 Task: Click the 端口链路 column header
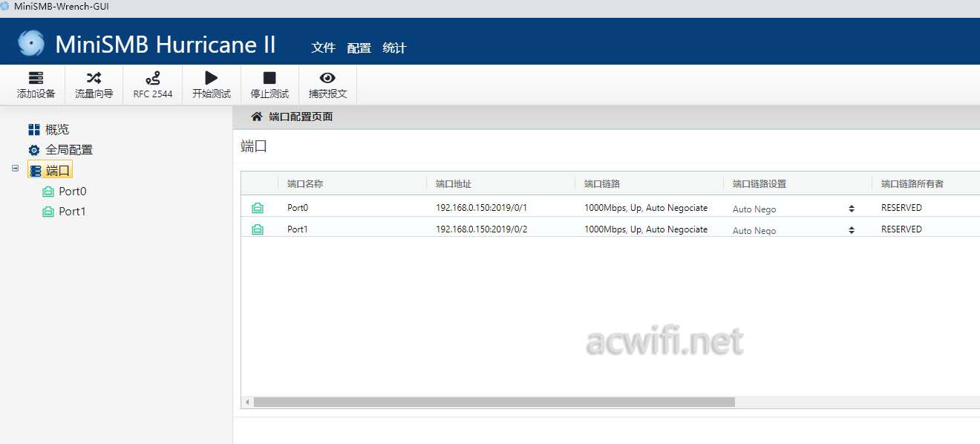(x=602, y=183)
